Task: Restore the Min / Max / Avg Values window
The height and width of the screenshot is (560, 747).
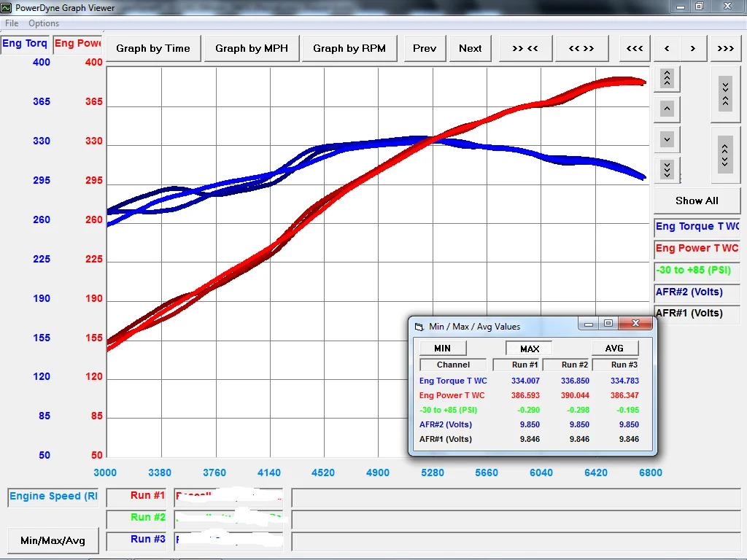Action: click(x=608, y=323)
